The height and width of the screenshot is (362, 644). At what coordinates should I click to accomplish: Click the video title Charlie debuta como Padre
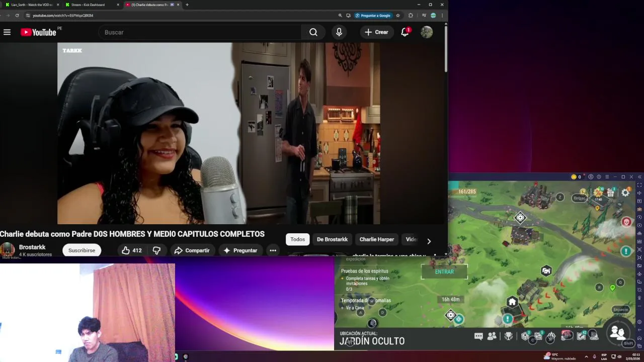[x=132, y=234]
